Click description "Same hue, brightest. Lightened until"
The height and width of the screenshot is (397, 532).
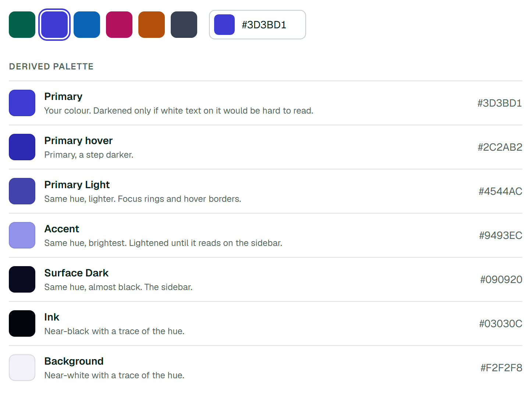point(163,243)
